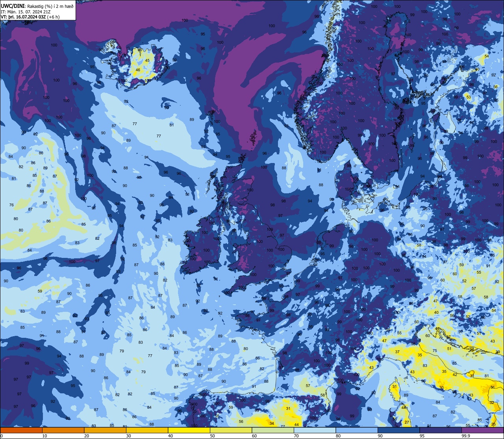Click the "IT: Mán. 15. 07. 2024 21Z" line

(x=25, y=12)
